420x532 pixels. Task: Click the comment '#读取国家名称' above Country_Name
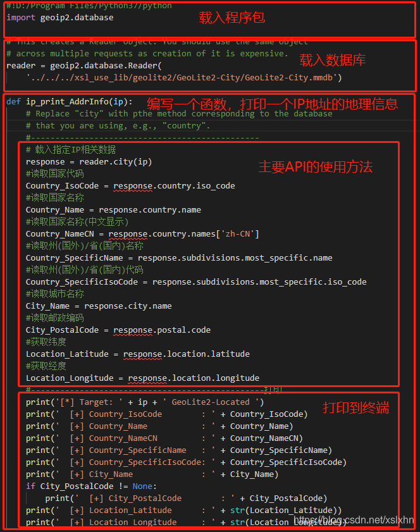[55, 198]
